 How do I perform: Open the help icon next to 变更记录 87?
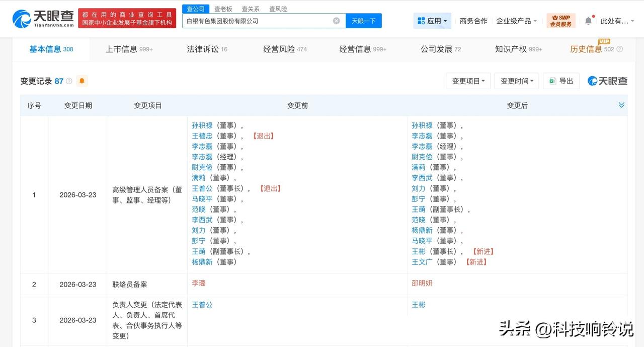69,81
